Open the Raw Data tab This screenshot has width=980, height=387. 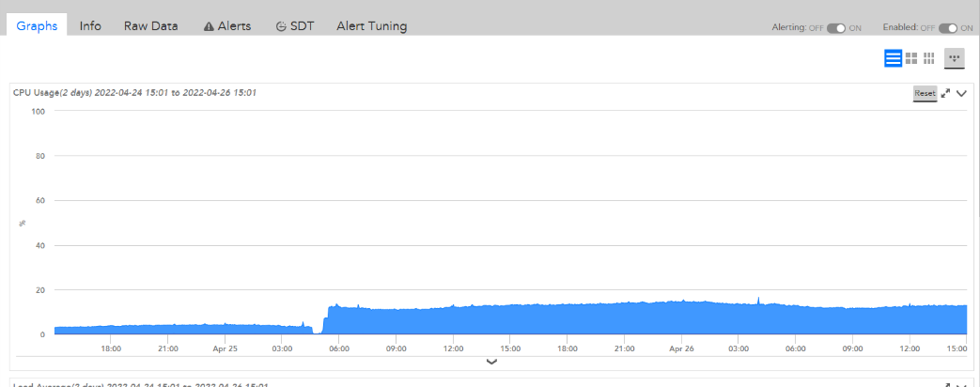(150, 26)
